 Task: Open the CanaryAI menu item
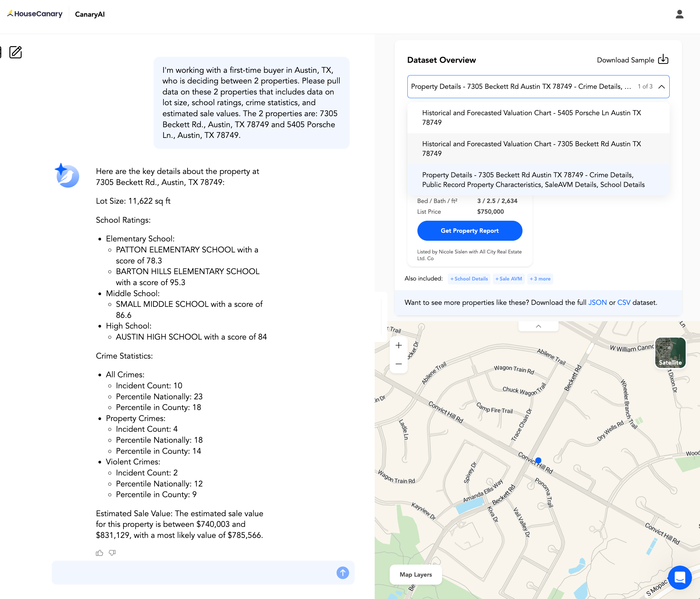(x=89, y=14)
